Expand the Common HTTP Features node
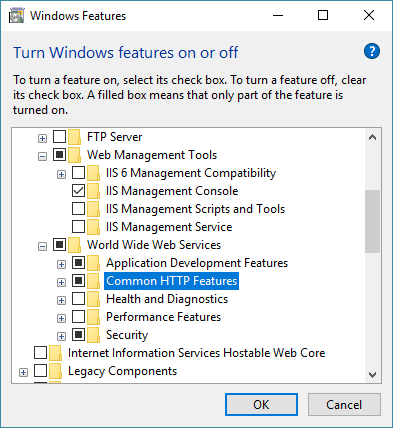Image resolution: width=393 pixels, height=428 pixels. (61, 282)
